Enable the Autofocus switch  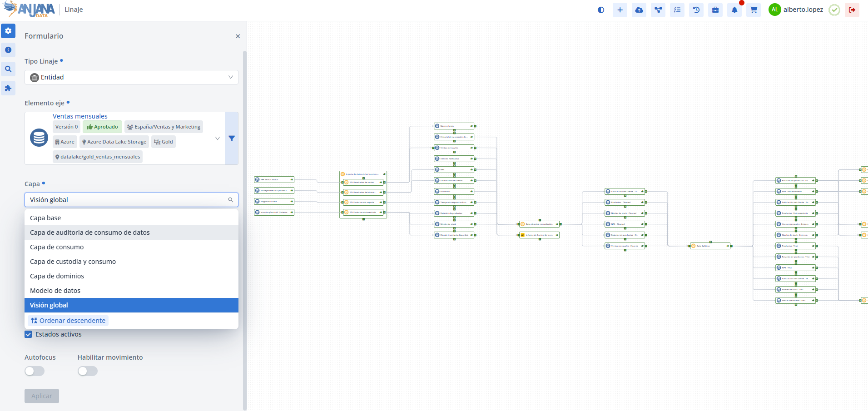35,371
